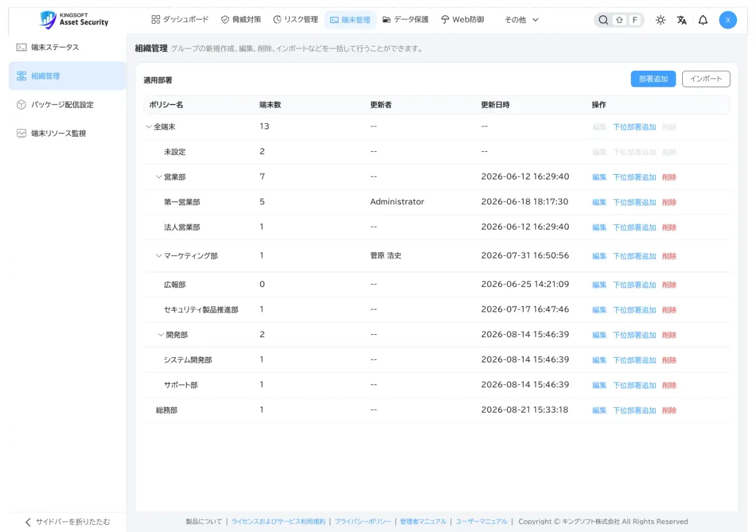Viewport: 756px width, 532px height.
Task: Click the 部署追加 button
Action: click(653, 79)
